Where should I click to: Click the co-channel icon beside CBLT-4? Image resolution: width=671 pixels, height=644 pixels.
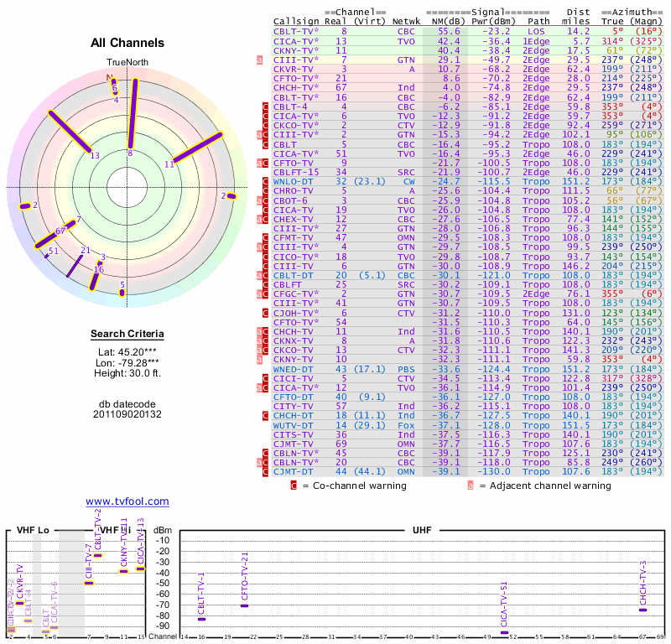(x=266, y=106)
